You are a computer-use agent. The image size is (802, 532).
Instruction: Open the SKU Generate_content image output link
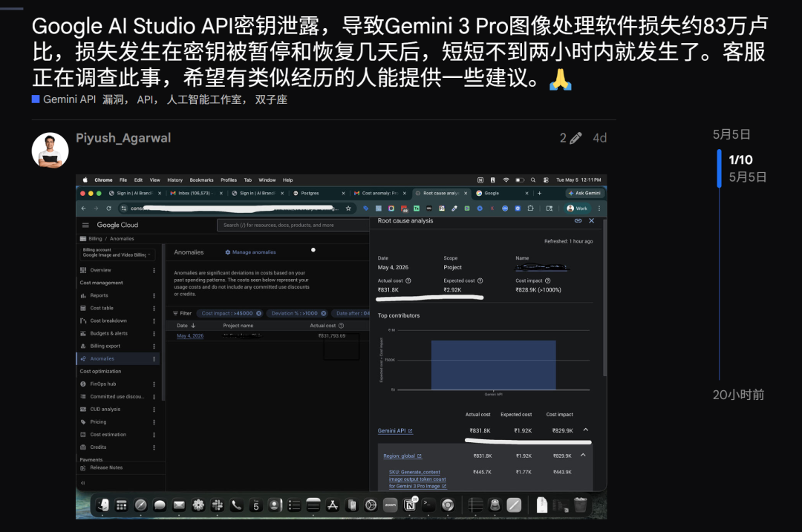(417, 479)
